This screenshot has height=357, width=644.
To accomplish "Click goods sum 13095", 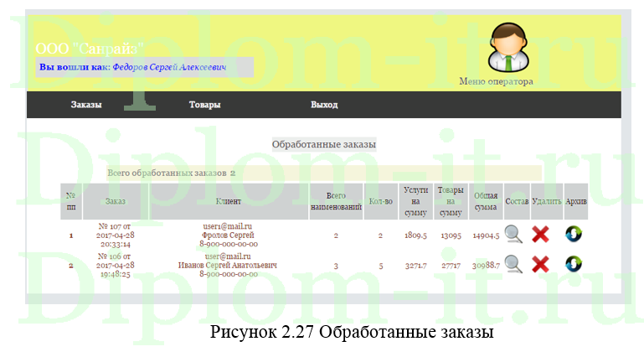I will click(x=451, y=235).
